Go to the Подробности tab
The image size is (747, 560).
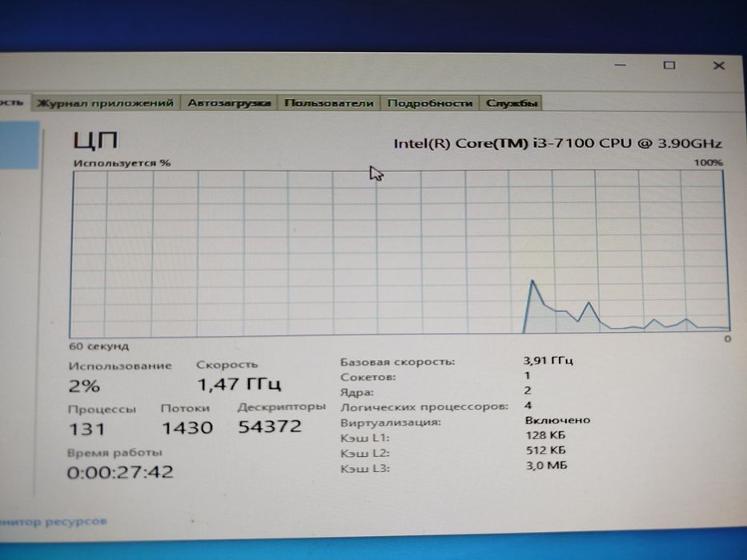pyautogui.click(x=430, y=103)
